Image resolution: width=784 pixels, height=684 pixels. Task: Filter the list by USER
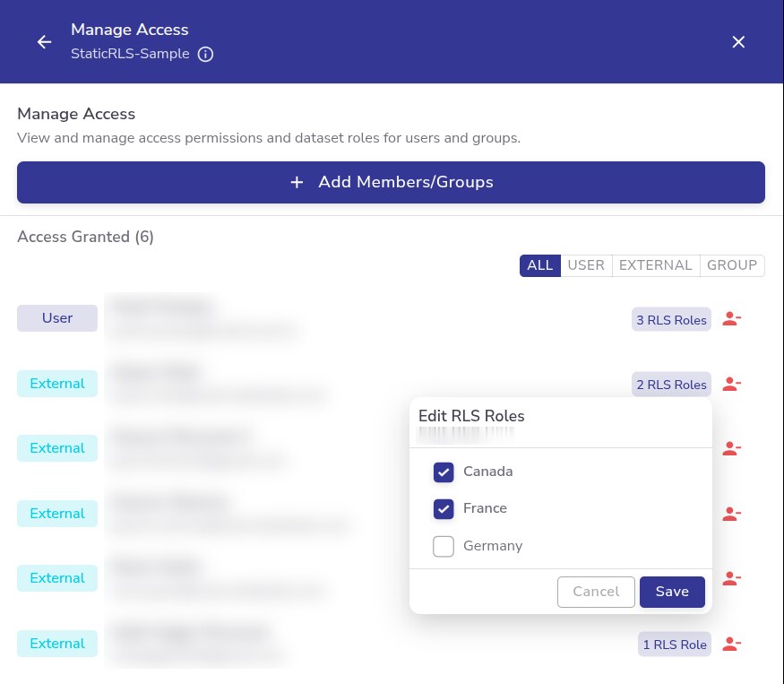pyautogui.click(x=586, y=265)
